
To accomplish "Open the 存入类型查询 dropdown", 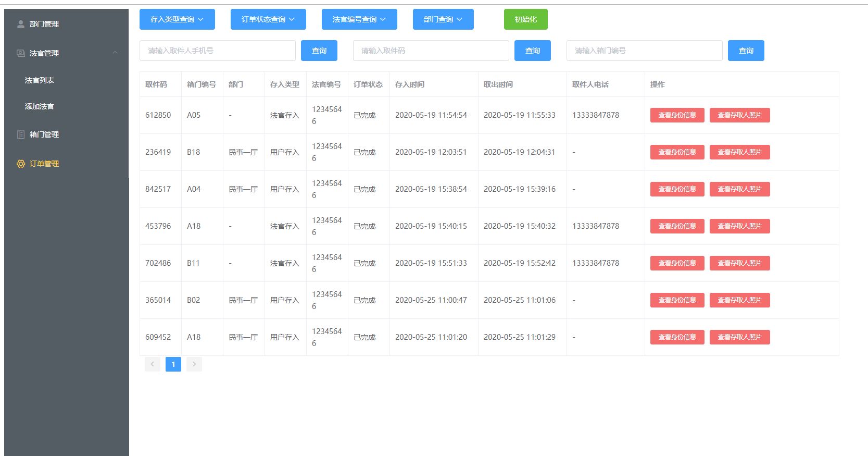I will coord(177,19).
